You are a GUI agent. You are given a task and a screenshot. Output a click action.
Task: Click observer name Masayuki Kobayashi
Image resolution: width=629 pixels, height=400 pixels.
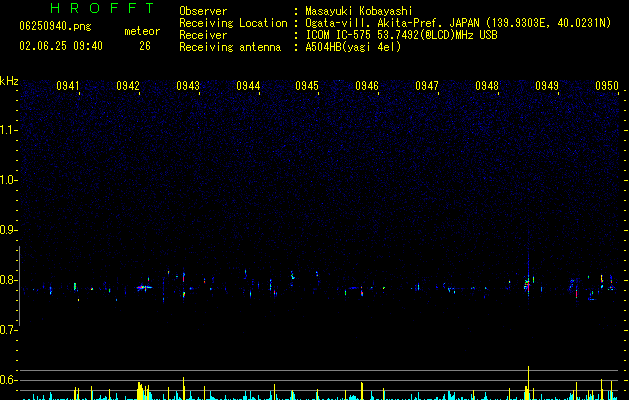coord(359,11)
